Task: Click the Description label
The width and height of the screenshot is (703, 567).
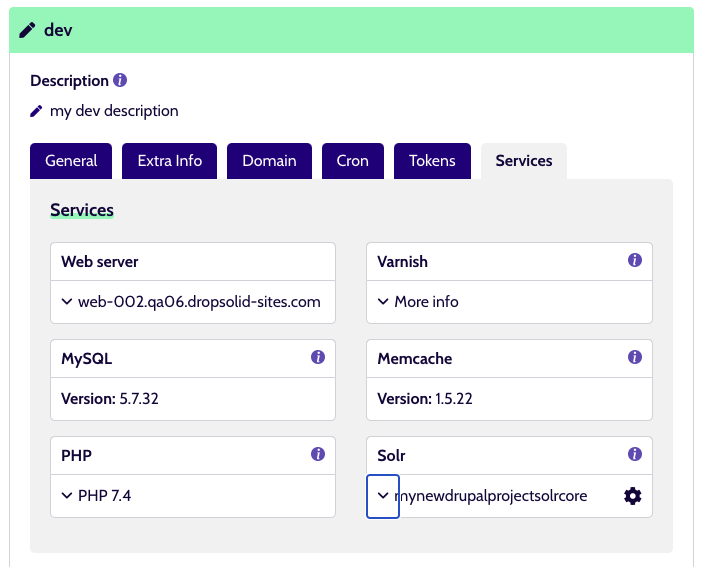Action: pos(69,81)
